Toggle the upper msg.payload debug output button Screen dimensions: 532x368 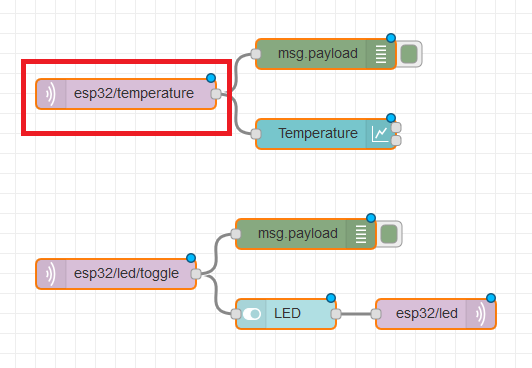[x=409, y=54]
